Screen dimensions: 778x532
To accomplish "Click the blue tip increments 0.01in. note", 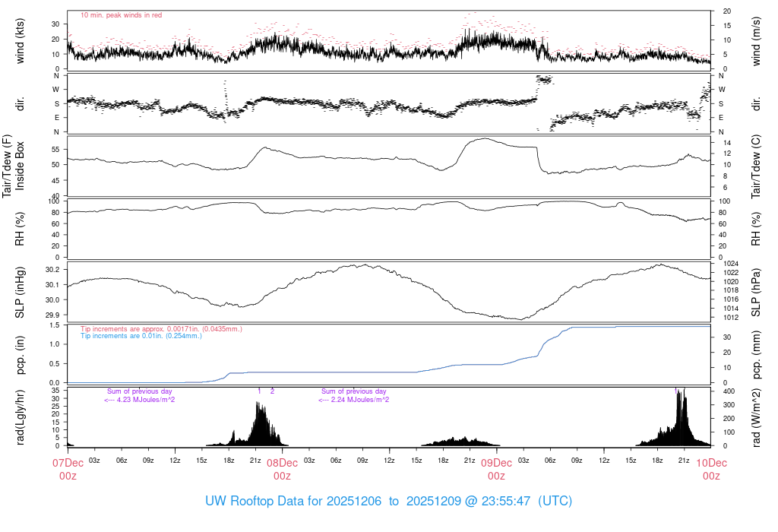I will click(x=141, y=336).
